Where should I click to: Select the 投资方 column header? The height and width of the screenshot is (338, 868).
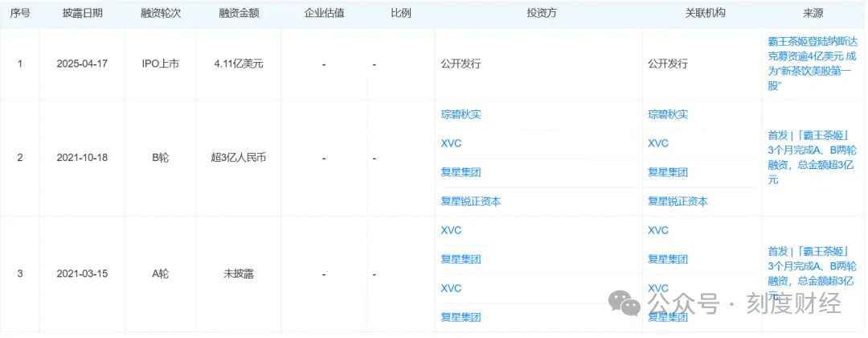tap(542, 14)
